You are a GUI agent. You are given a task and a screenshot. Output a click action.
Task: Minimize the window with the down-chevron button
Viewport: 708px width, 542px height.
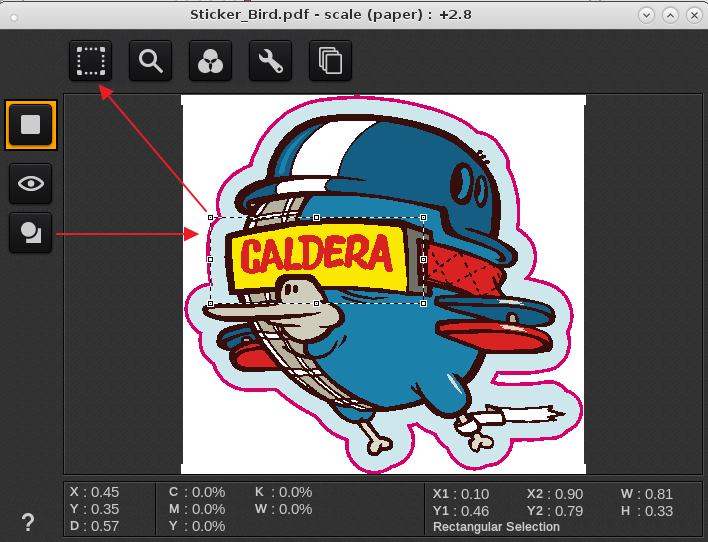pos(647,15)
